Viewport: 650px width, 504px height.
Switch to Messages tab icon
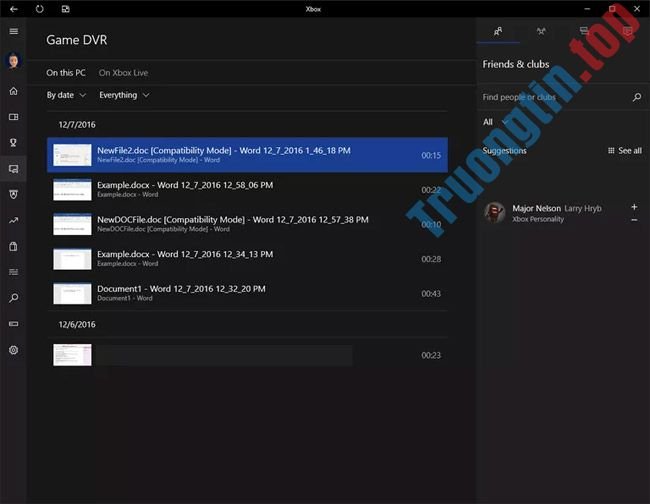pyautogui.click(x=584, y=31)
